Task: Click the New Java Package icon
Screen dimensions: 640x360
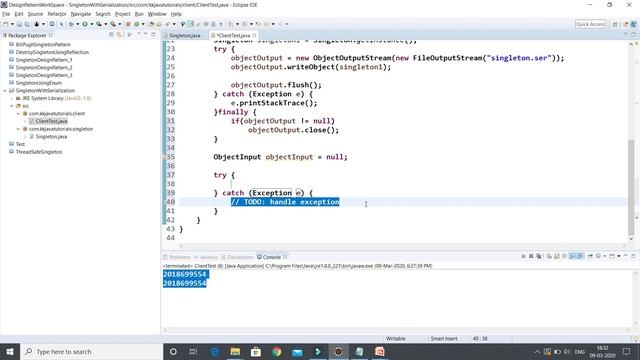Action: (x=128, y=24)
